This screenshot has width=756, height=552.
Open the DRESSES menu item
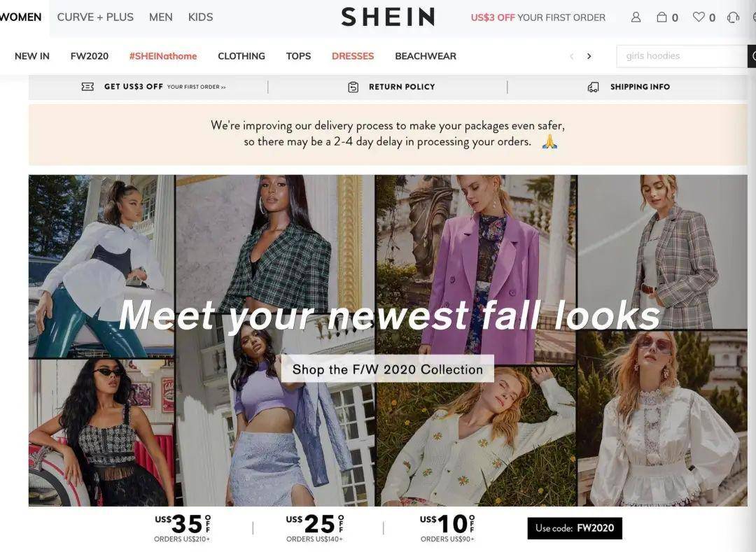pyautogui.click(x=353, y=57)
